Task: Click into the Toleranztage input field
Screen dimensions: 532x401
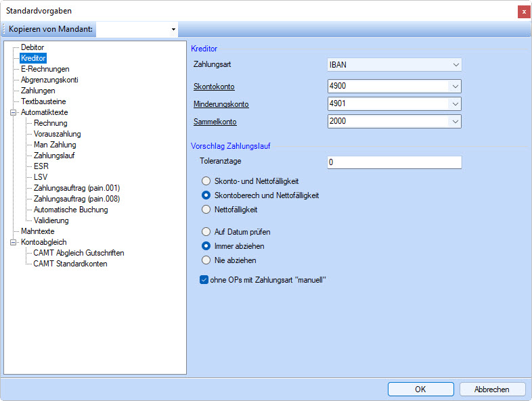Action: click(x=393, y=162)
